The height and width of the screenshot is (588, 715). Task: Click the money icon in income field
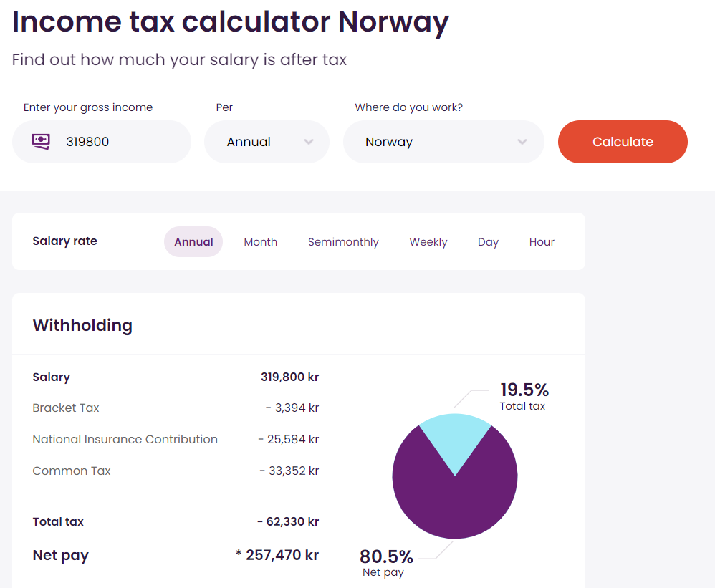pos(41,141)
